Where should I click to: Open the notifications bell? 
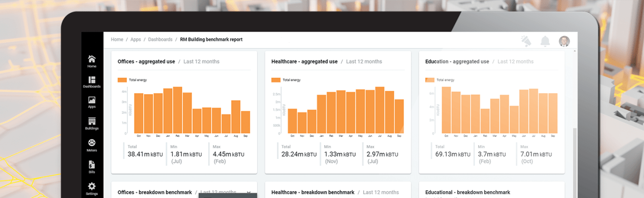point(545,41)
